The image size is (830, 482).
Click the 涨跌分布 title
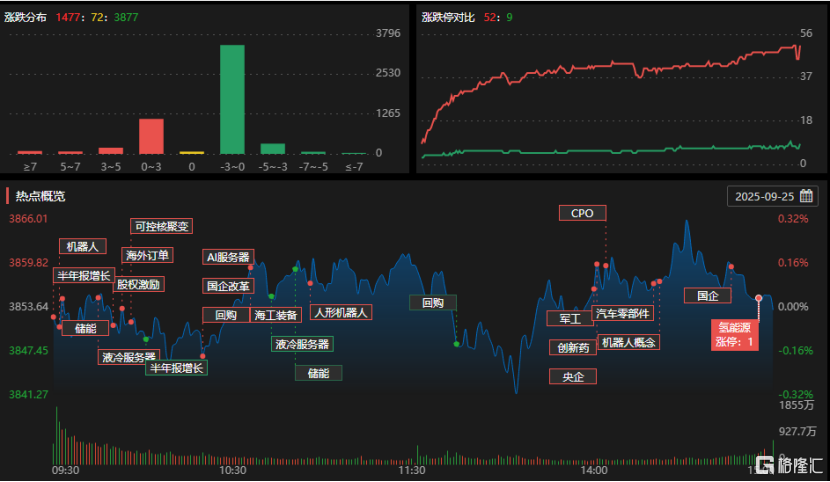point(25,17)
